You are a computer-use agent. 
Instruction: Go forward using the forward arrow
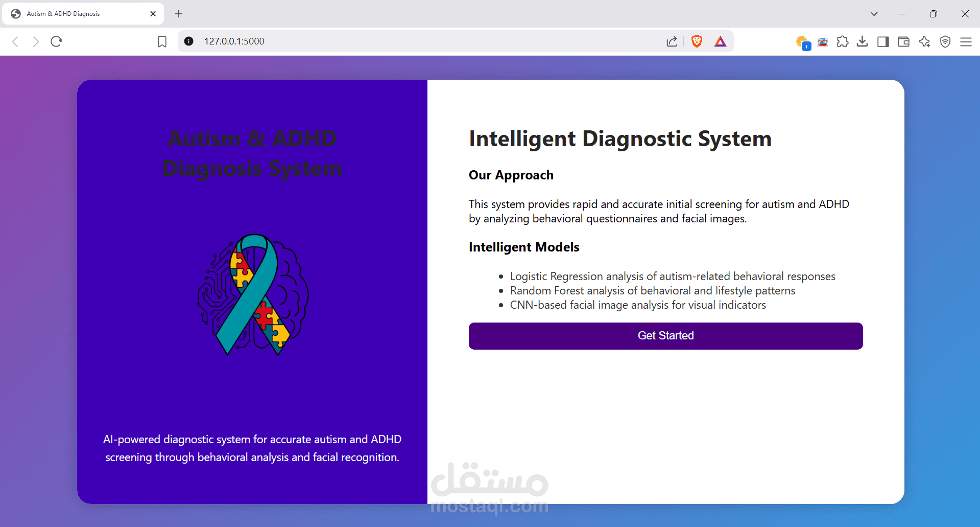[x=36, y=41]
